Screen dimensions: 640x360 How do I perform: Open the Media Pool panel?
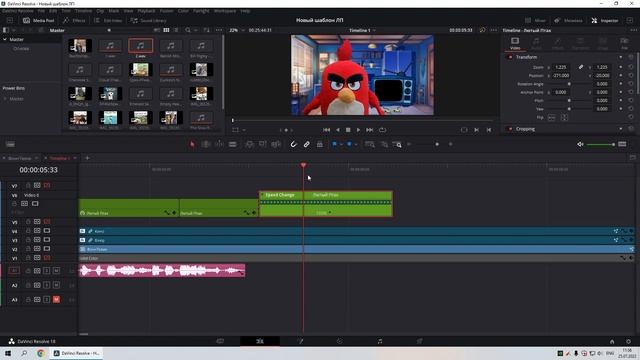coord(38,20)
